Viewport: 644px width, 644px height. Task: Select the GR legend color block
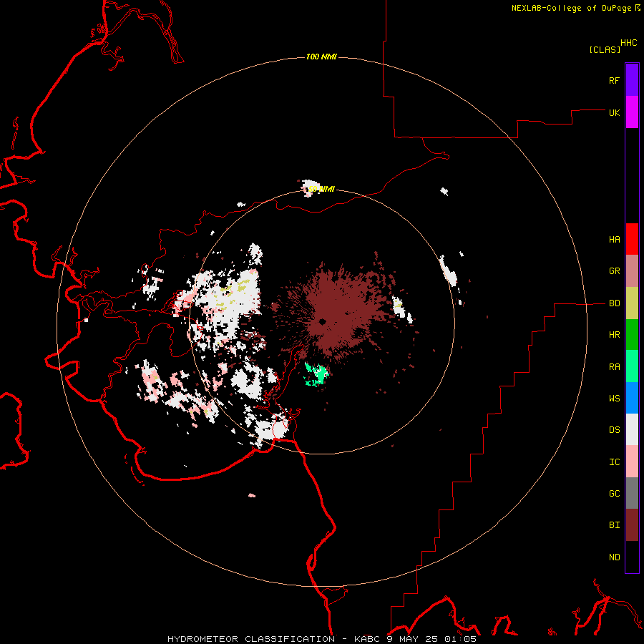(x=632, y=271)
